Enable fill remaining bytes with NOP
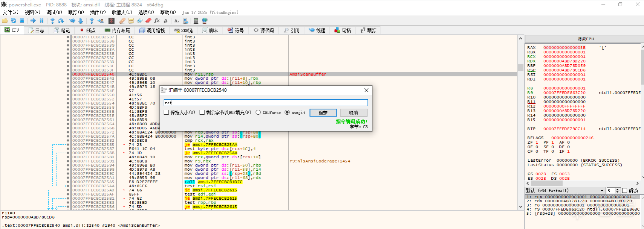644x229 pixels. 202,112
